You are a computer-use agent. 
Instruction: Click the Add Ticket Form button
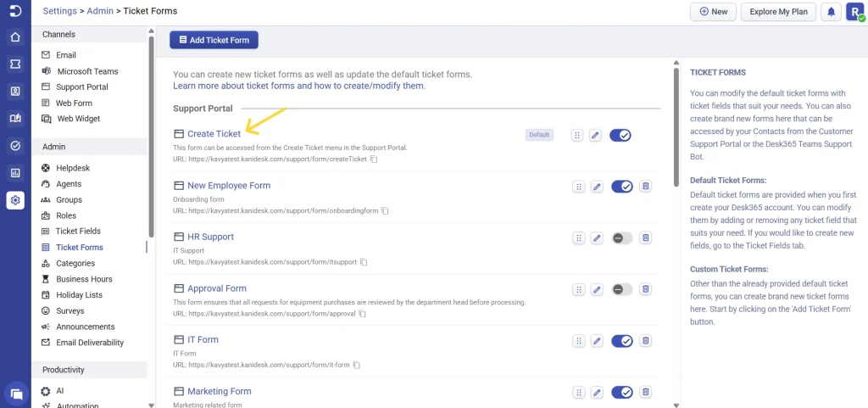pos(214,40)
